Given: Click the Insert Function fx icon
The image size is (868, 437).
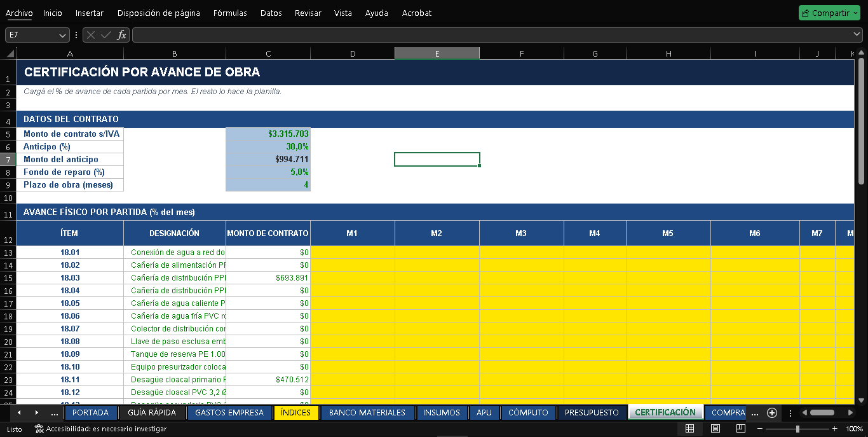Looking at the screenshot, I should 121,35.
